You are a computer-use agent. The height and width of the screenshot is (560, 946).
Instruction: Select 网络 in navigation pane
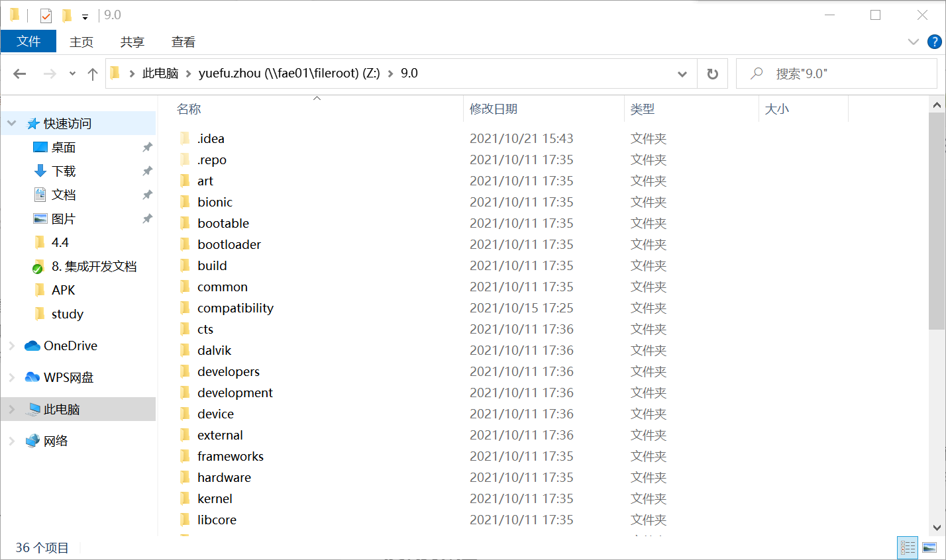click(56, 442)
